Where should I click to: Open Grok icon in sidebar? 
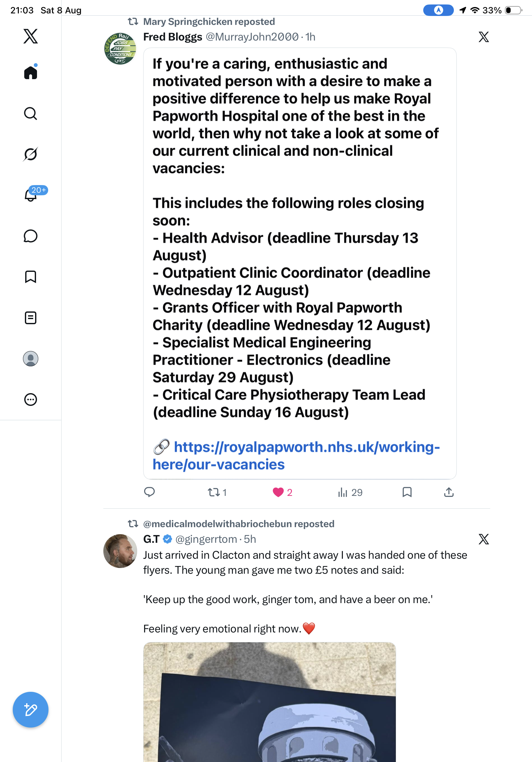[31, 154]
